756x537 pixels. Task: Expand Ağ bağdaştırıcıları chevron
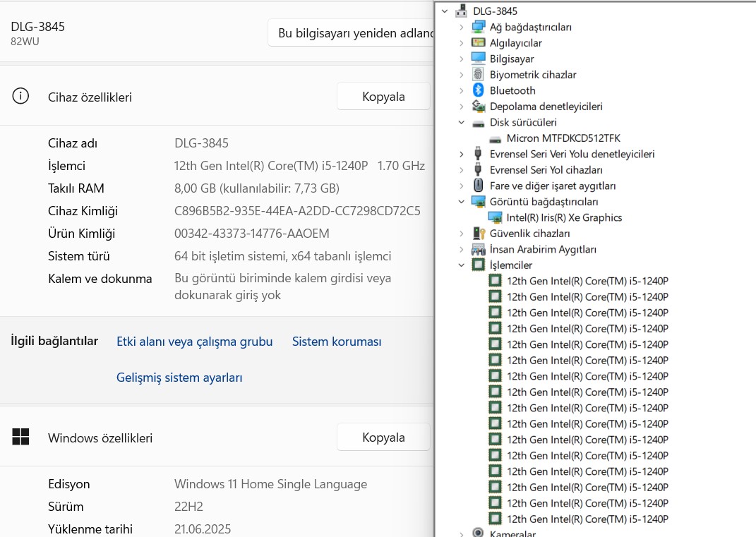462,27
